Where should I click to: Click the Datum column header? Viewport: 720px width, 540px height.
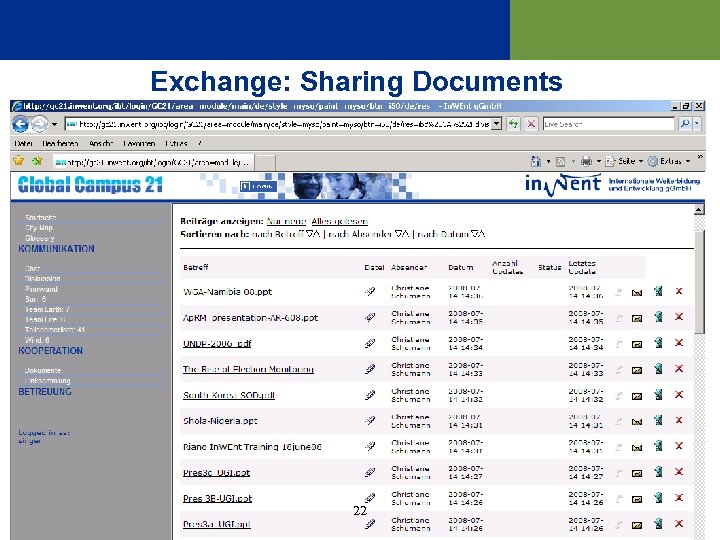click(x=461, y=267)
